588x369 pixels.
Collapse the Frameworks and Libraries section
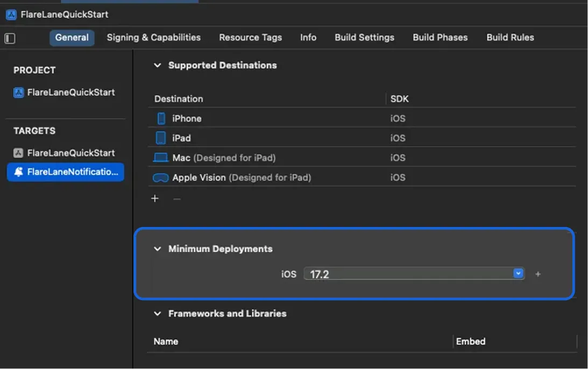point(158,314)
